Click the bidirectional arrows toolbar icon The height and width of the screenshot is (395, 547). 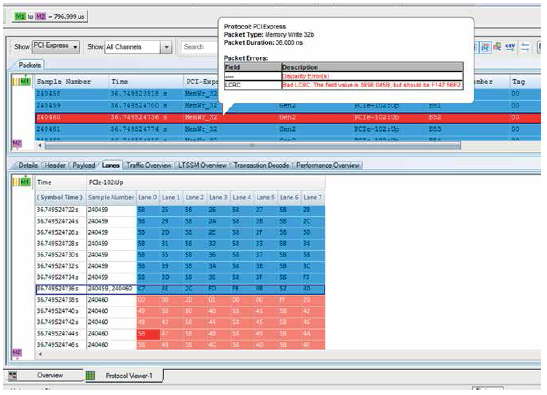(525, 47)
